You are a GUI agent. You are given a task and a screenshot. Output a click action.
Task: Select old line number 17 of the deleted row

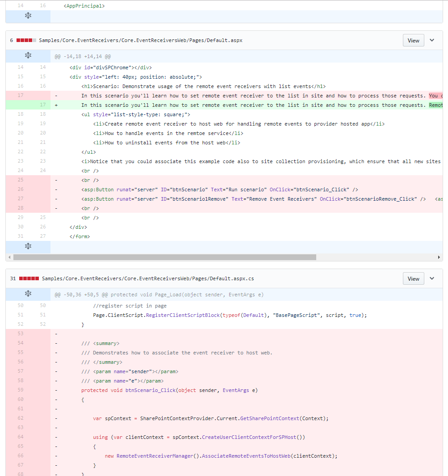pyautogui.click(x=20, y=95)
